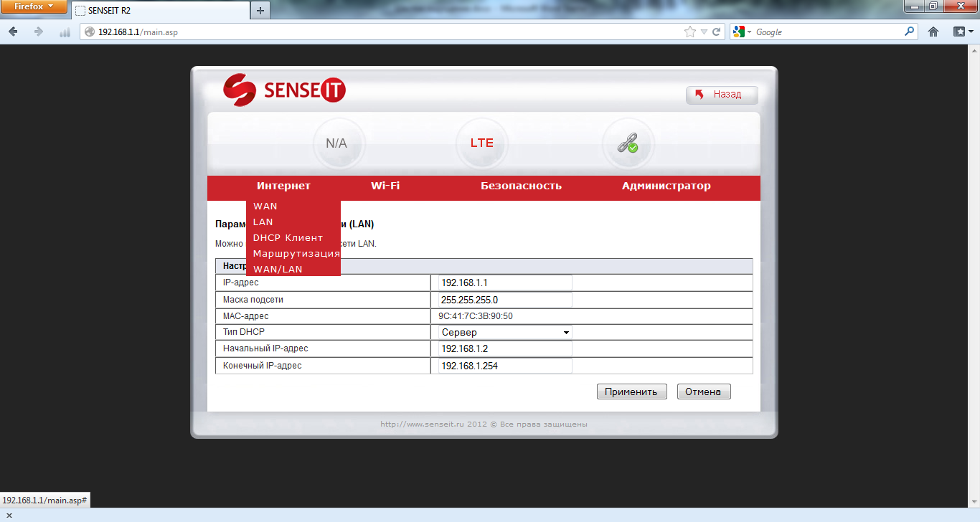Open a new browser tab

[260, 10]
